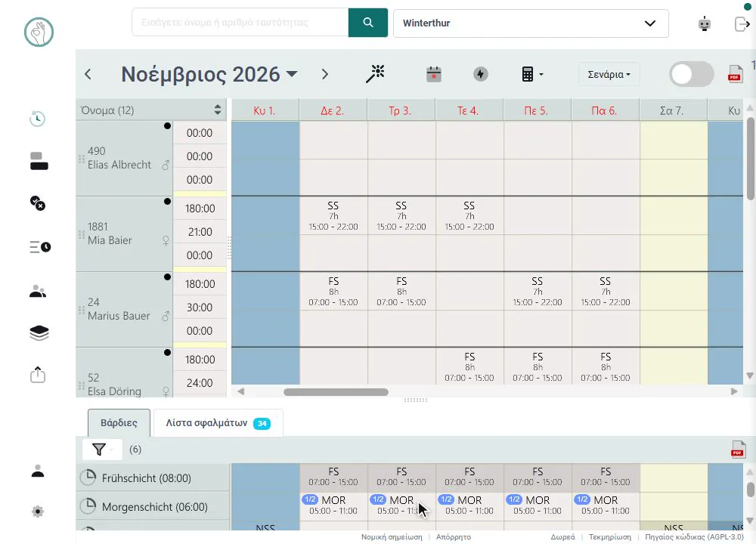Click the robot assistant icon
Viewport: 756px width, 544px height.
click(x=705, y=23)
